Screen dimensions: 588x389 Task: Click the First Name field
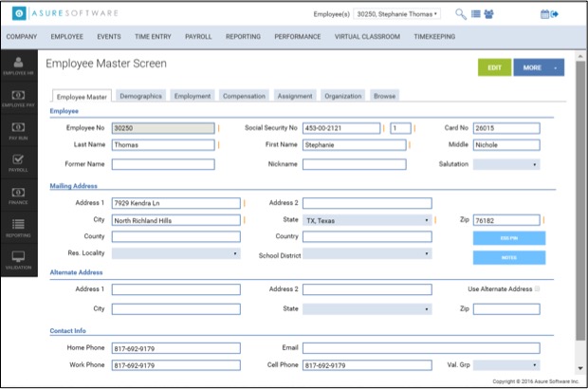tap(355, 145)
